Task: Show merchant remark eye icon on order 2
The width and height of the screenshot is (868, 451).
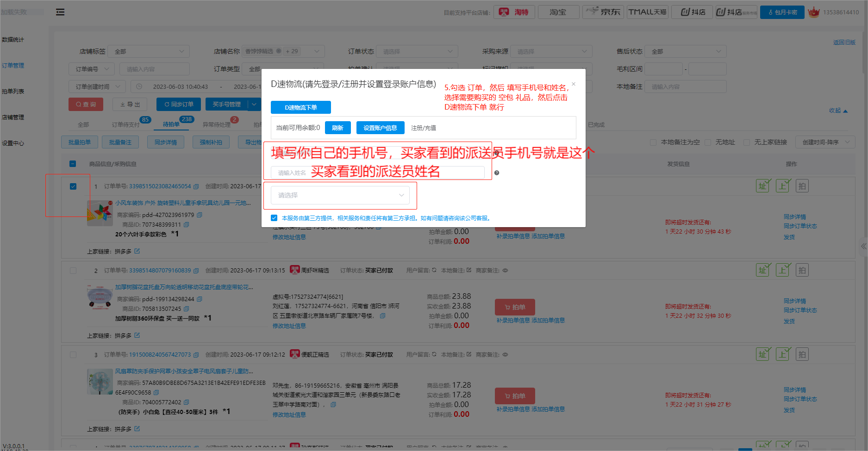Action: (505, 271)
